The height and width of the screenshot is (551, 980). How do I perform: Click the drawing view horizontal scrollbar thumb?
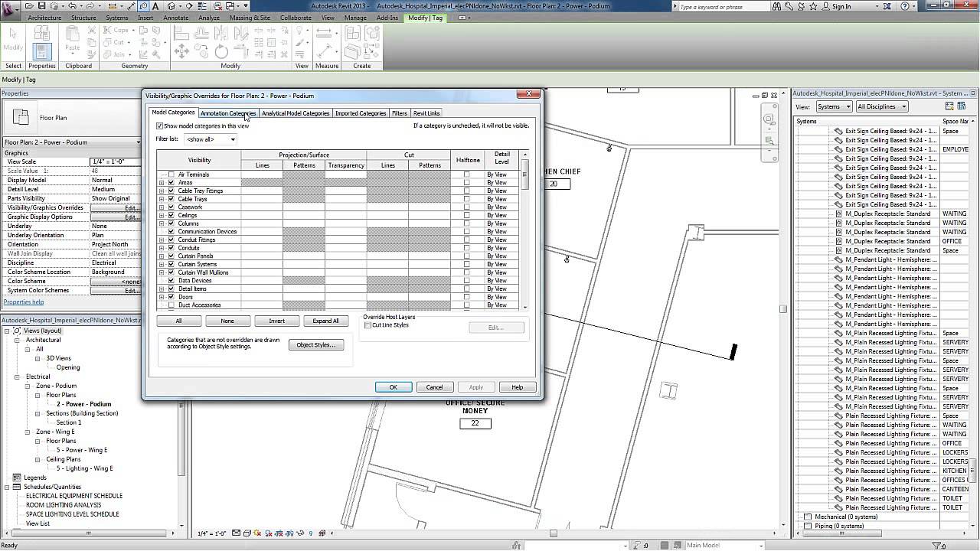pyautogui.click(x=554, y=533)
